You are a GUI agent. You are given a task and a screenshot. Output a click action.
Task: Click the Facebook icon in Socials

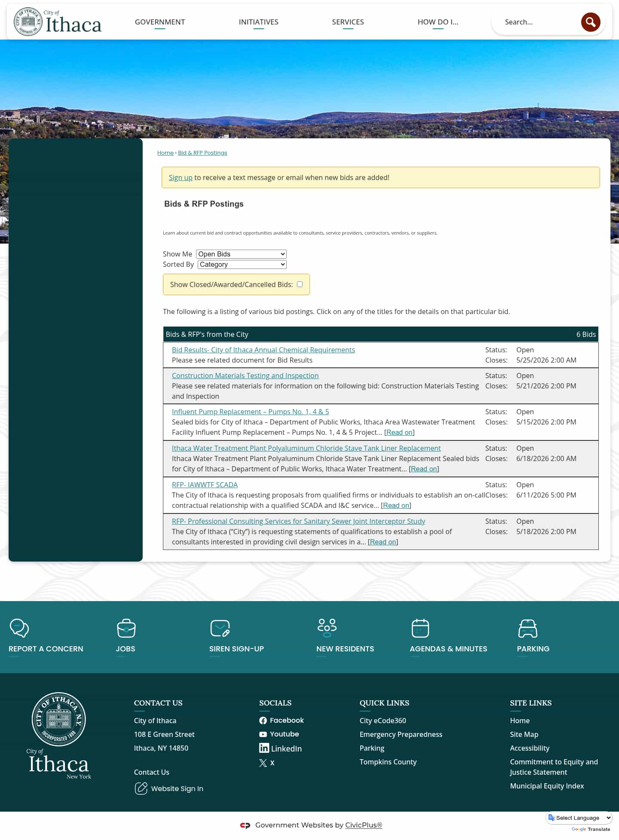(263, 721)
